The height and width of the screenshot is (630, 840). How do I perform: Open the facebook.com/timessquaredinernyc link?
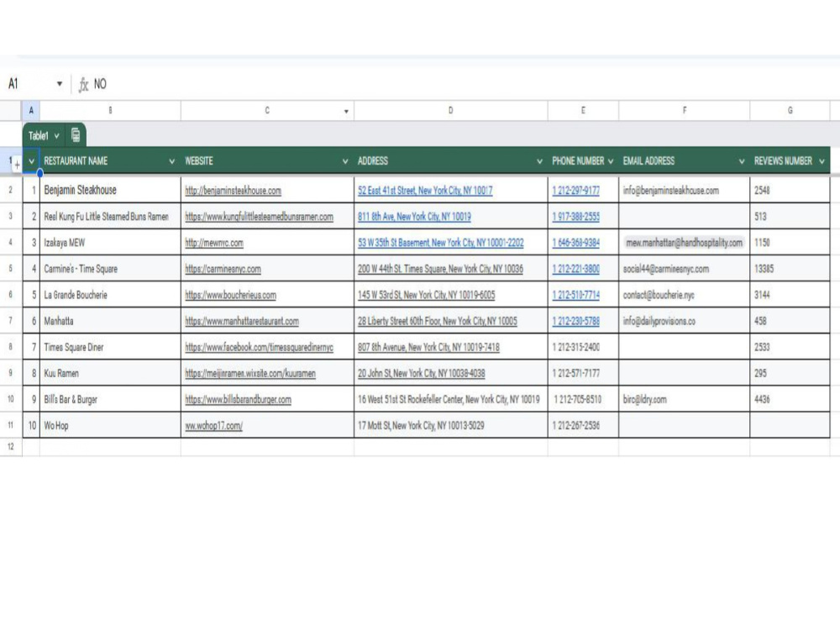[x=259, y=347]
